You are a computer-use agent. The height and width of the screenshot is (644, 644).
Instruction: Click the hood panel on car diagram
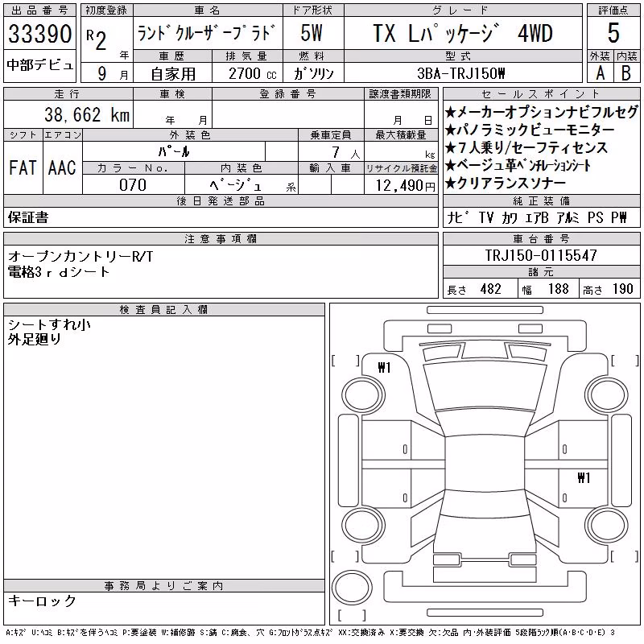point(485,386)
